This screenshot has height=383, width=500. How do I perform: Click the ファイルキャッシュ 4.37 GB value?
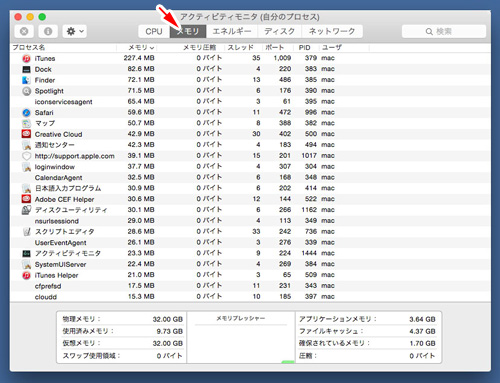point(422,331)
